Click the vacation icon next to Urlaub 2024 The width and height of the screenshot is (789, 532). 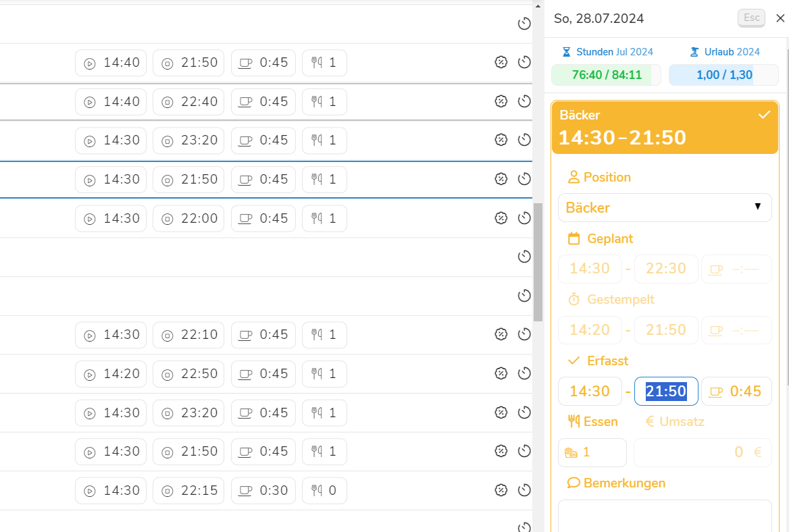point(694,52)
